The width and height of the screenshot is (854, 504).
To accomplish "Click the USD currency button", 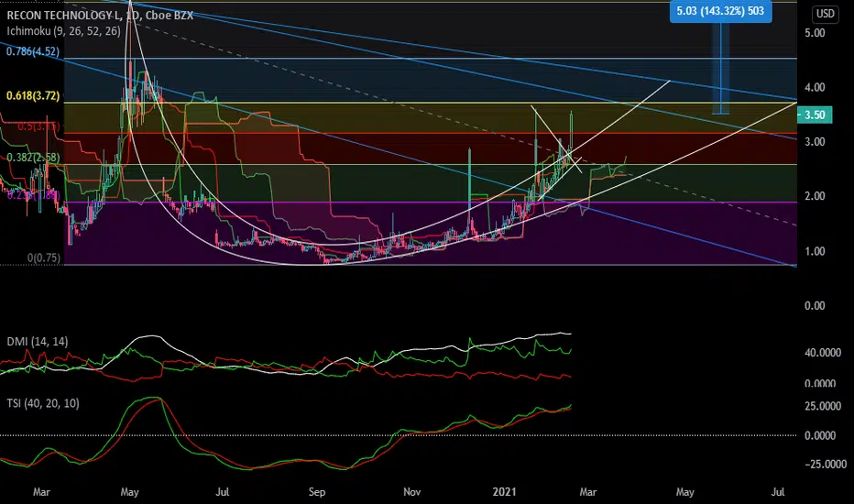I will pos(825,14).
